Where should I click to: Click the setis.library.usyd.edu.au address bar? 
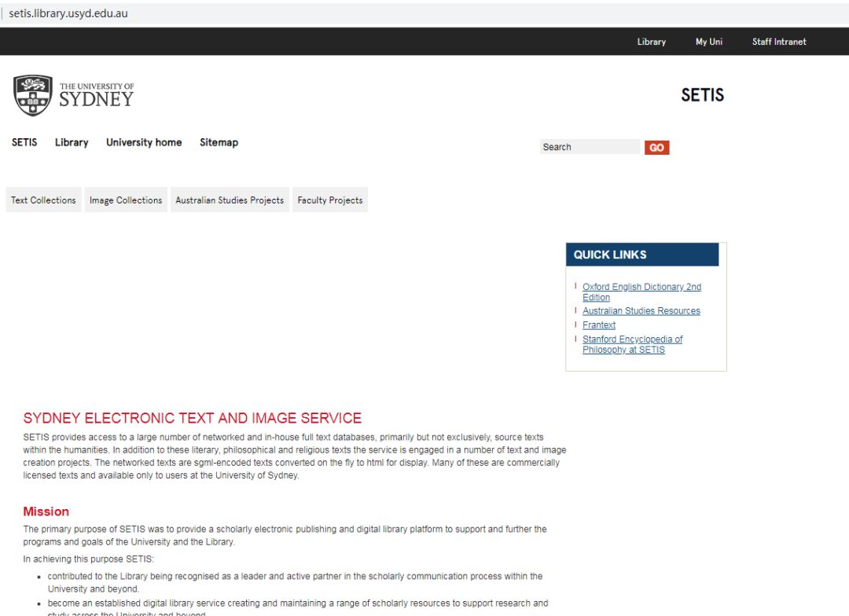68,13
